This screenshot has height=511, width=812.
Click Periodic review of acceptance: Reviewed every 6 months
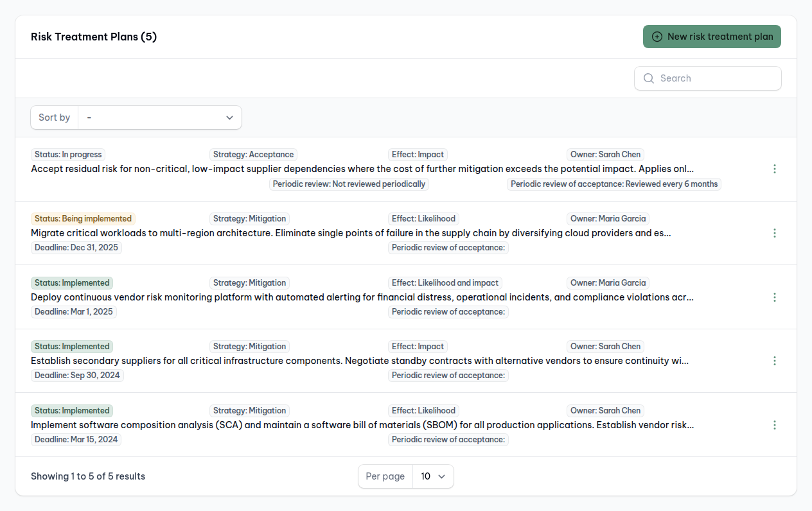pos(614,184)
